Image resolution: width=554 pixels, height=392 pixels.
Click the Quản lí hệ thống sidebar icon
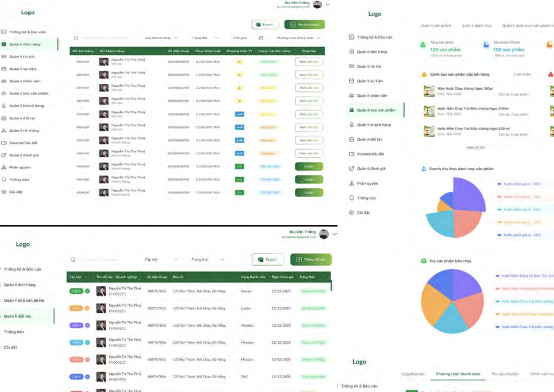point(4,130)
